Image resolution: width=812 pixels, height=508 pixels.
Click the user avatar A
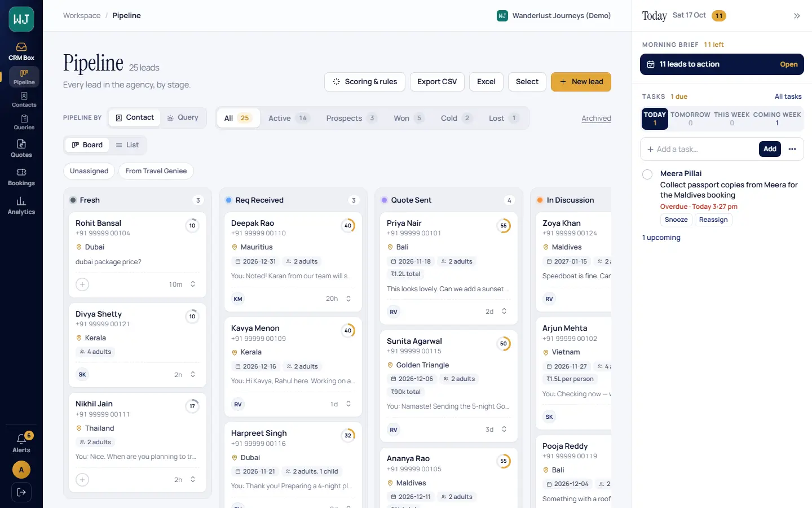[x=21, y=470]
